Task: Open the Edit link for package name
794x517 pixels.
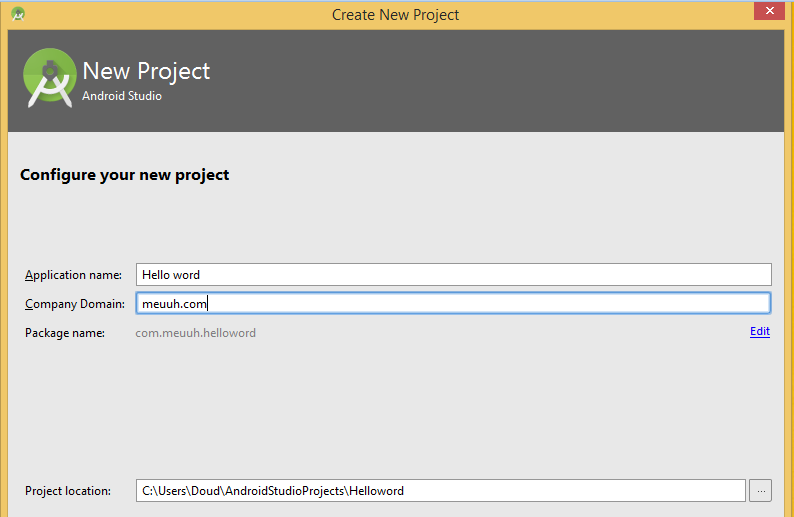Action: pos(760,331)
